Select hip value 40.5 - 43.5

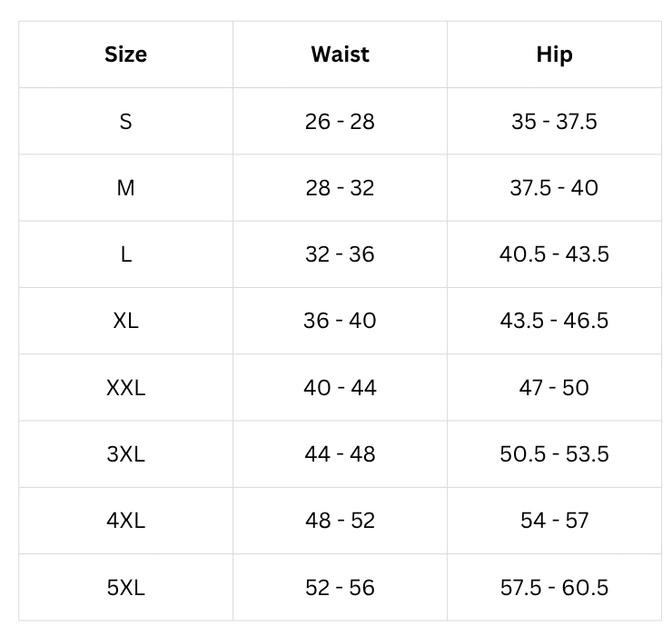(554, 254)
